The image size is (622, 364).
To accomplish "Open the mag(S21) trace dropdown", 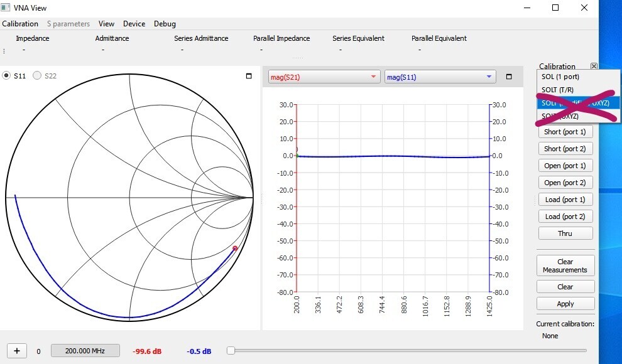I will (324, 77).
